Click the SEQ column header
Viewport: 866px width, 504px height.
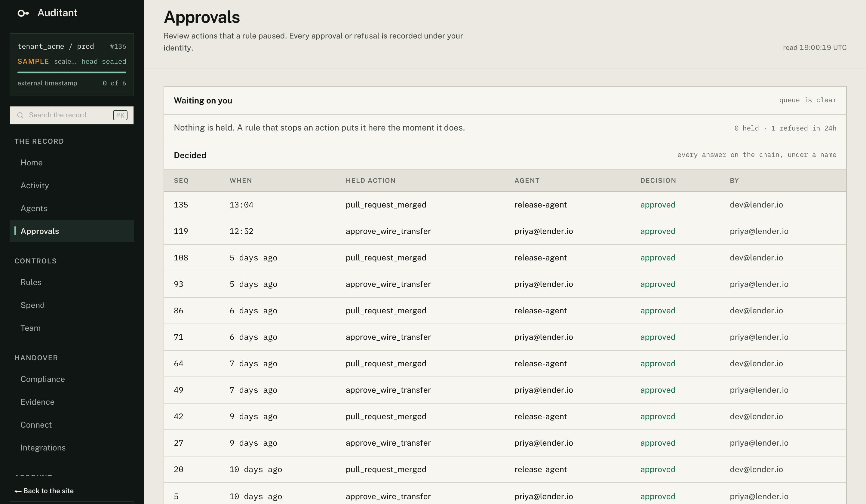[181, 180]
